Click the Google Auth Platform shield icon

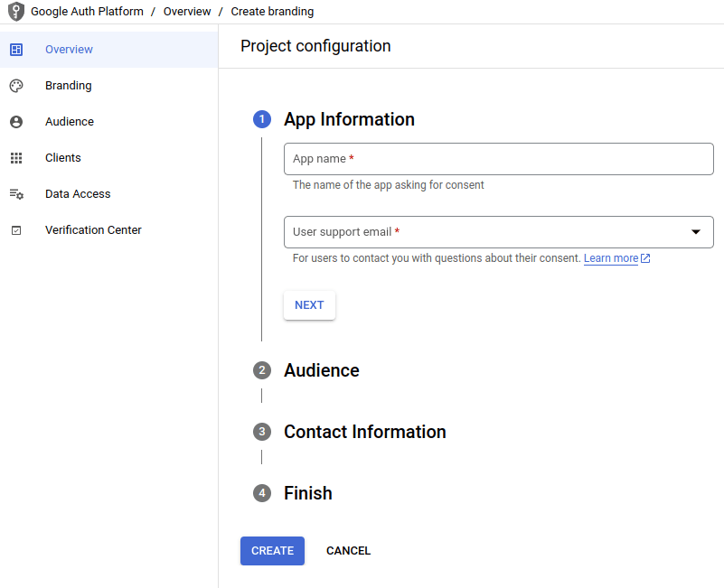[x=15, y=13]
